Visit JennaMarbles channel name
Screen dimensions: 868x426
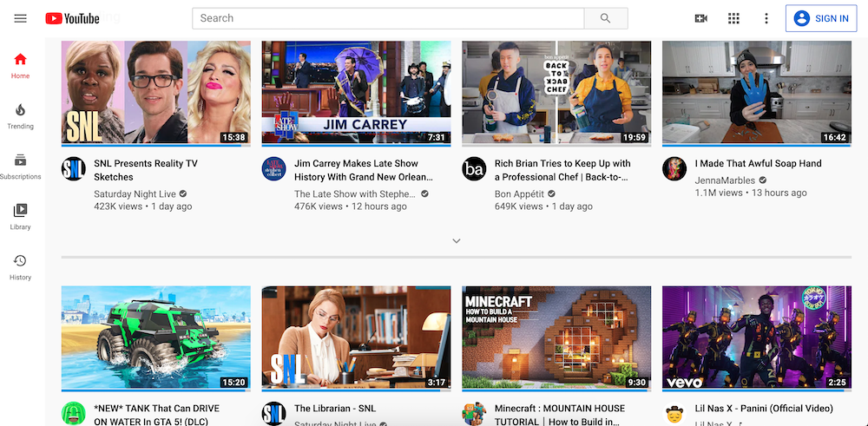725,180
